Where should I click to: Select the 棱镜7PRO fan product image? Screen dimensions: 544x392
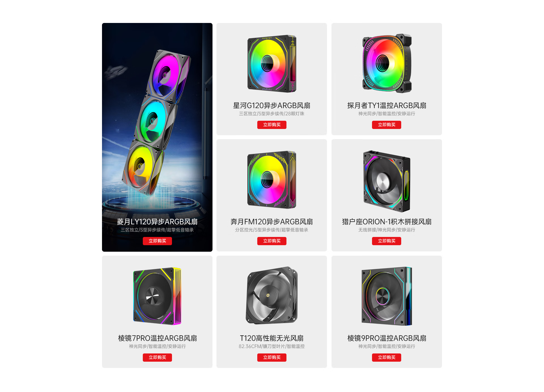(x=157, y=296)
